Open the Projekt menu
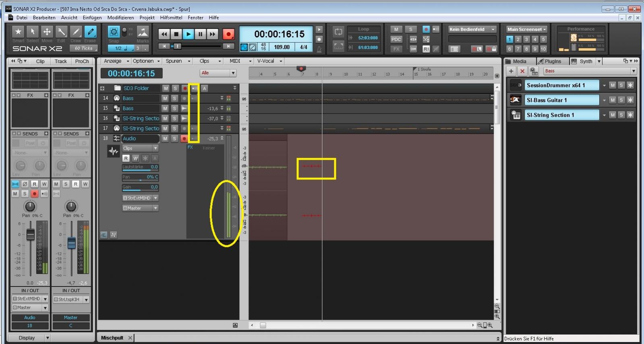The image size is (644, 344). tap(147, 18)
